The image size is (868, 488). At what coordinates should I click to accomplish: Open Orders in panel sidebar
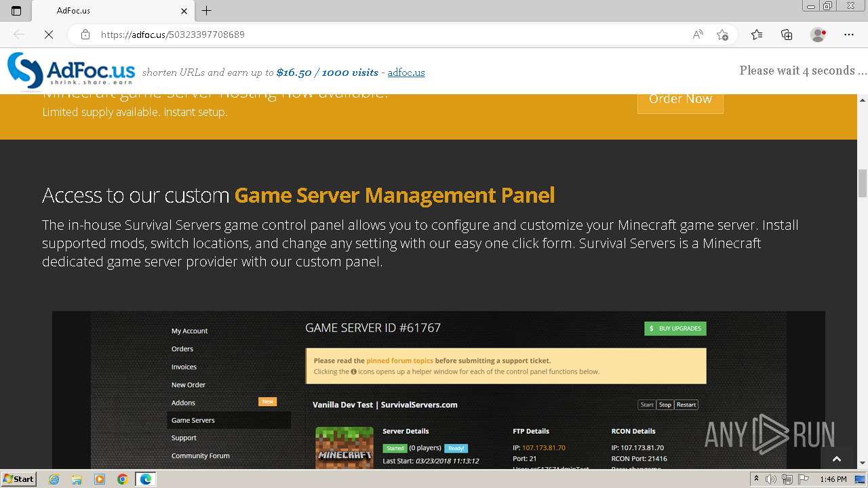point(182,349)
